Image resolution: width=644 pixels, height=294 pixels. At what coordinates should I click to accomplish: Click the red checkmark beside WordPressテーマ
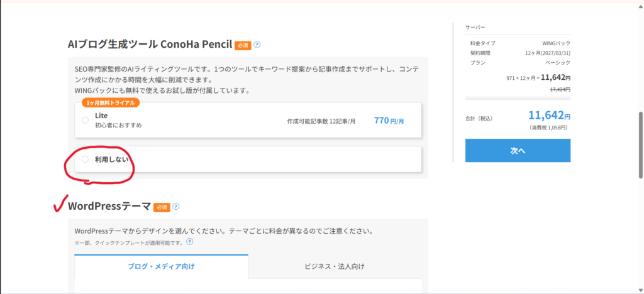pyautogui.click(x=60, y=203)
